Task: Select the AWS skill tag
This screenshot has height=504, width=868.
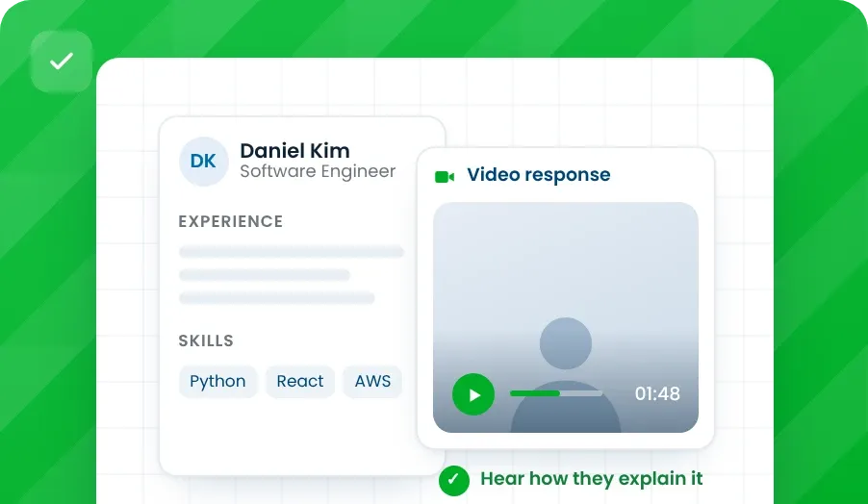Action: (x=372, y=381)
